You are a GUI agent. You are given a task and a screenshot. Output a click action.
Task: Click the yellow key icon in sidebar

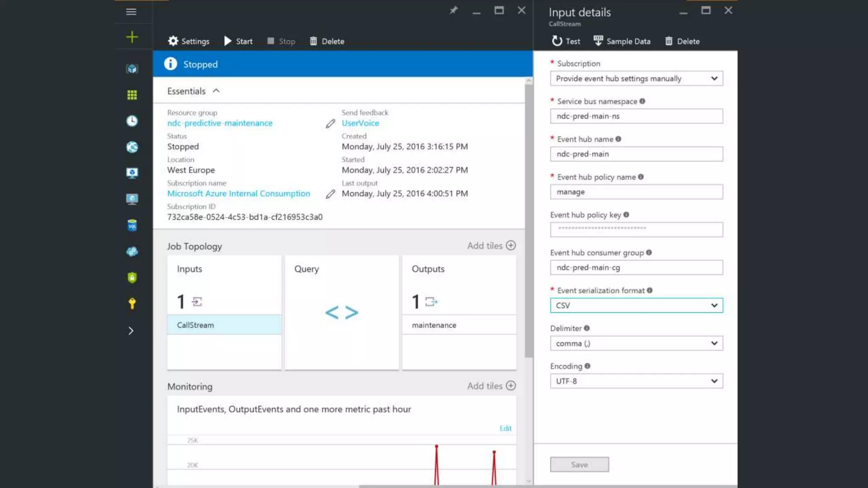pyautogui.click(x=132, y=303)
